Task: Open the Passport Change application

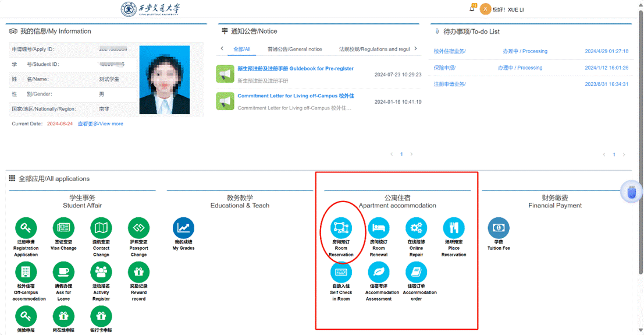Action: pos(138,228)
